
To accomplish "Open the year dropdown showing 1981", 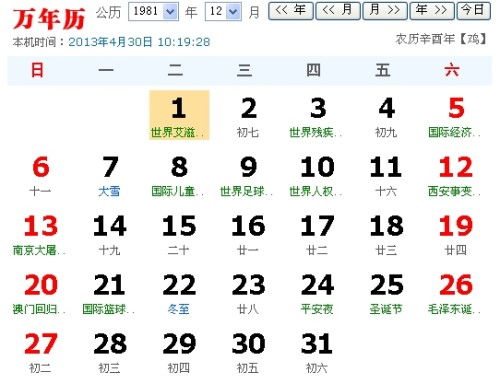I will (153, 12).
